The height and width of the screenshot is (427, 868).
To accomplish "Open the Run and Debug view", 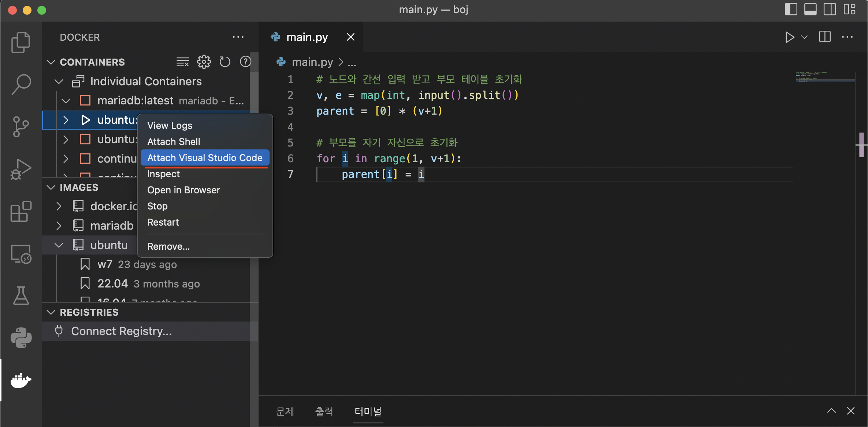I will (x=21, y=169).
